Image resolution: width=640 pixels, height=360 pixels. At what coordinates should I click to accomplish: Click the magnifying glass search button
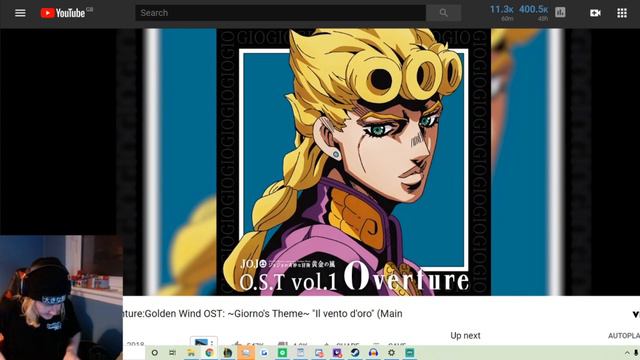(444, 13)
